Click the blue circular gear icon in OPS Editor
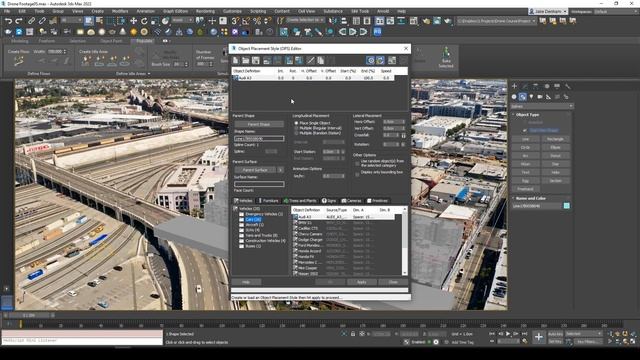This screenshot has height=360, width=640. click(370, 60)
